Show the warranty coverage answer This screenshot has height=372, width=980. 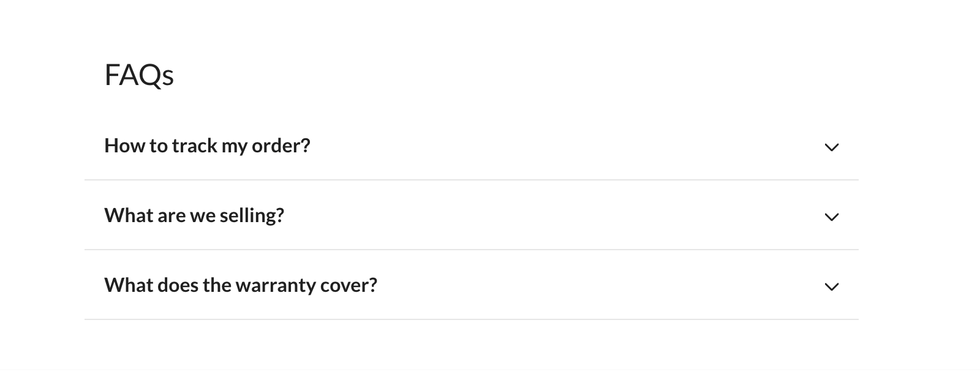tap(472, 285)
